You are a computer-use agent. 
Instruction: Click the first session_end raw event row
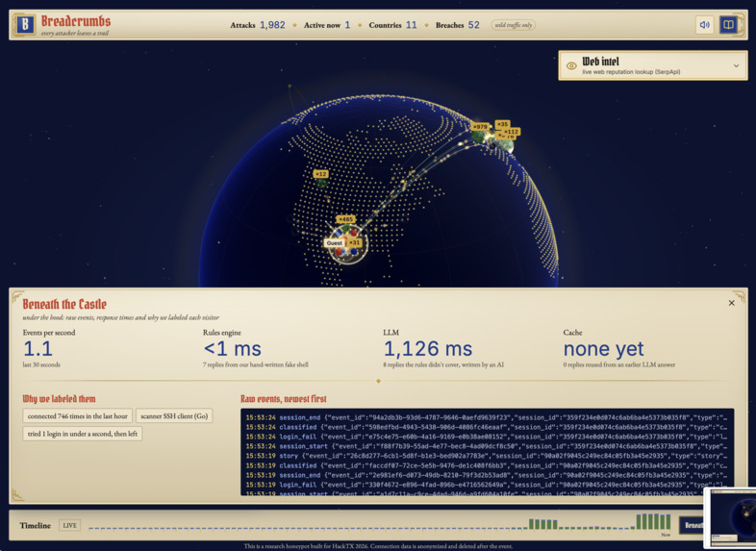pos(487,417)
